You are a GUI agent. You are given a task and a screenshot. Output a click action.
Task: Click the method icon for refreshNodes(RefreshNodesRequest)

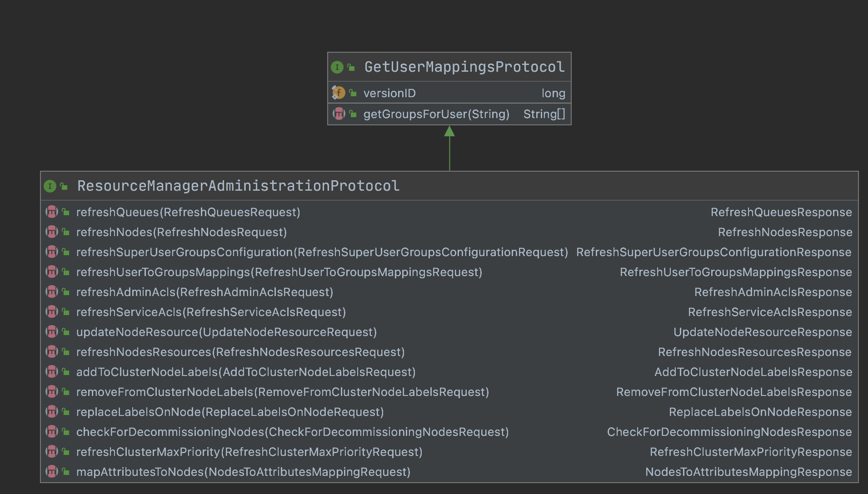tap(52, 232)
